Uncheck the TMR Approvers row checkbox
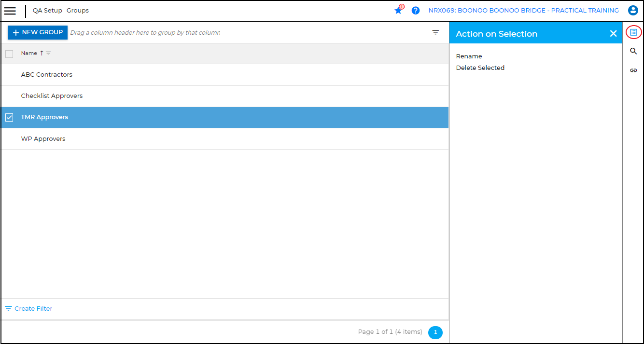Image resolution: width=644 pixels, height=344 pixels. 9,118
